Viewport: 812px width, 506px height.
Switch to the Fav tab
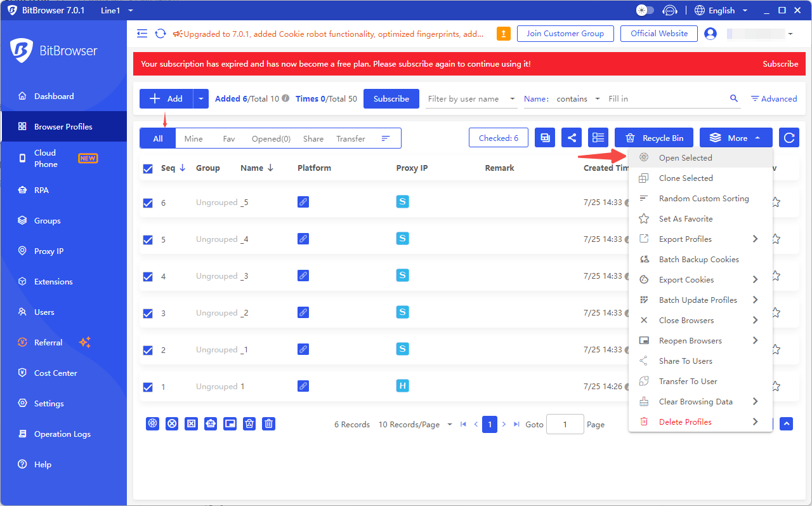[229, 138]
